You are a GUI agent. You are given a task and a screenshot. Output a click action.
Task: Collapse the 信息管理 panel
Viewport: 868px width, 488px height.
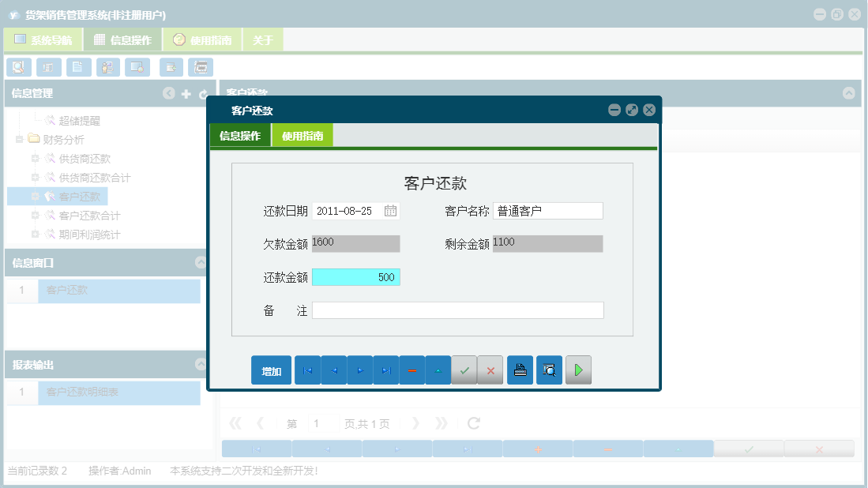click(168, 93)
